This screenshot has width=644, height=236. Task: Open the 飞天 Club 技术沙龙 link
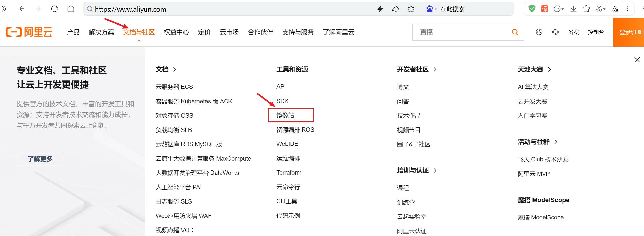coord(543,159)
